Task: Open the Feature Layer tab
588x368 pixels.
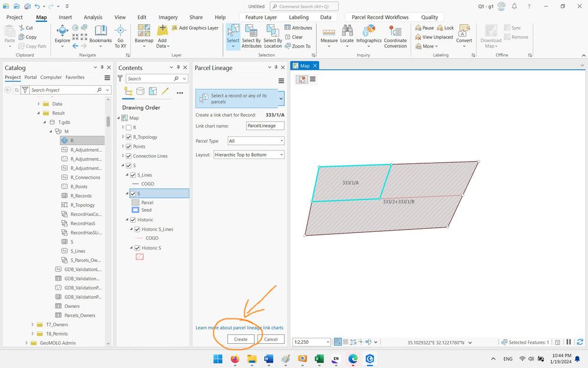Action: pyautogui.click(x=261, y=17)
